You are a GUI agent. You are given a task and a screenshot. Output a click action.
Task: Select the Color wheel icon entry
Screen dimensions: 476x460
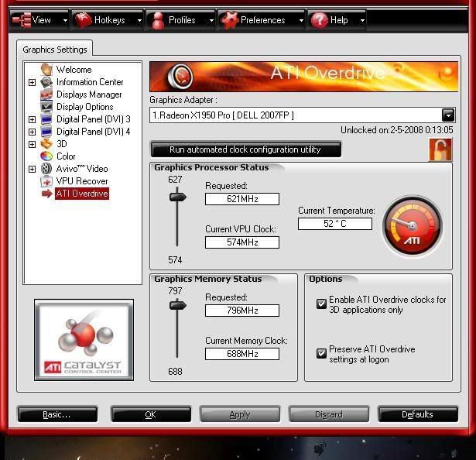pos(46,156)
